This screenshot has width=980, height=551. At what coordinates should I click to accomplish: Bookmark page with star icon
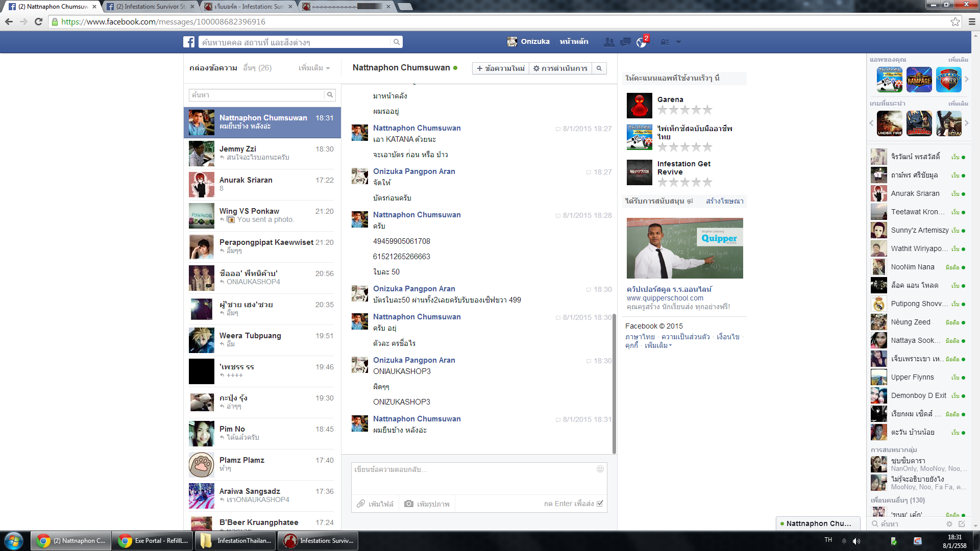pyautogui.click(x=955, y=21)
